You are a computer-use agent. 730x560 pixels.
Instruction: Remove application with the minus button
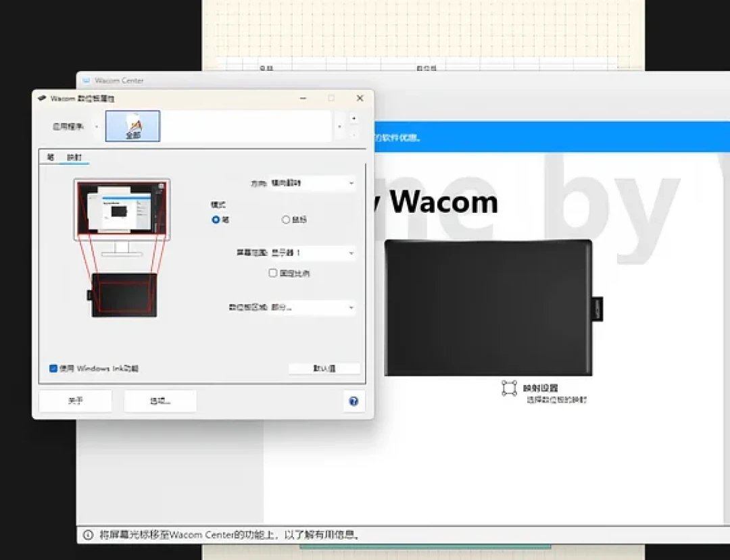tap(354, 134)
